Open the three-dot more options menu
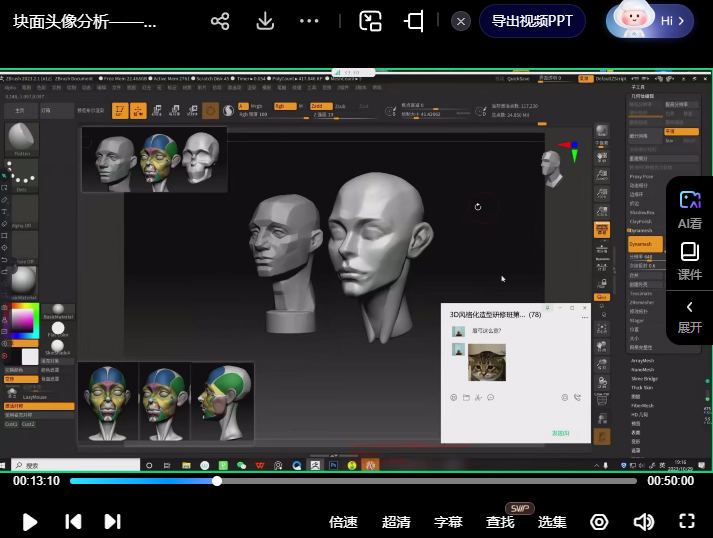The image size is (713, 538). (x=310, y=21)
